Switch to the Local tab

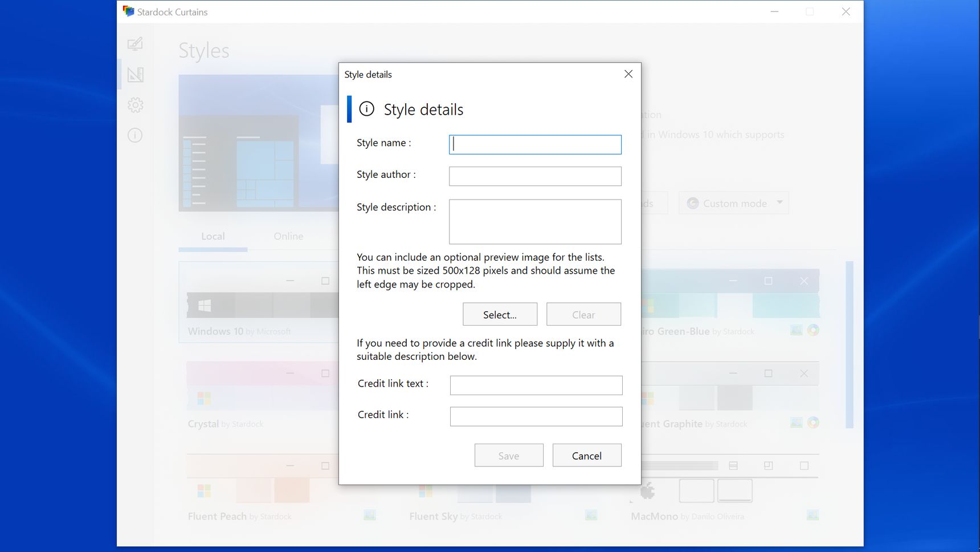tap(213, 236)
